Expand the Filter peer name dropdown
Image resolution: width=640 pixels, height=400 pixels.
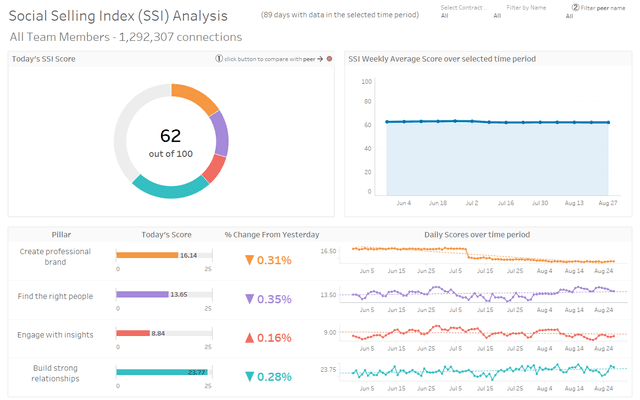pyautogui.click(x=588, y=16)
